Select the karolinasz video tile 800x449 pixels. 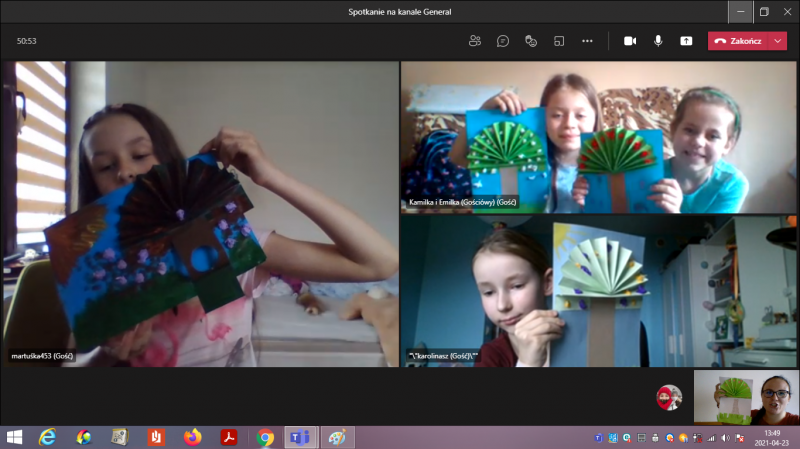pyautogui.click(x=598, y=291)
